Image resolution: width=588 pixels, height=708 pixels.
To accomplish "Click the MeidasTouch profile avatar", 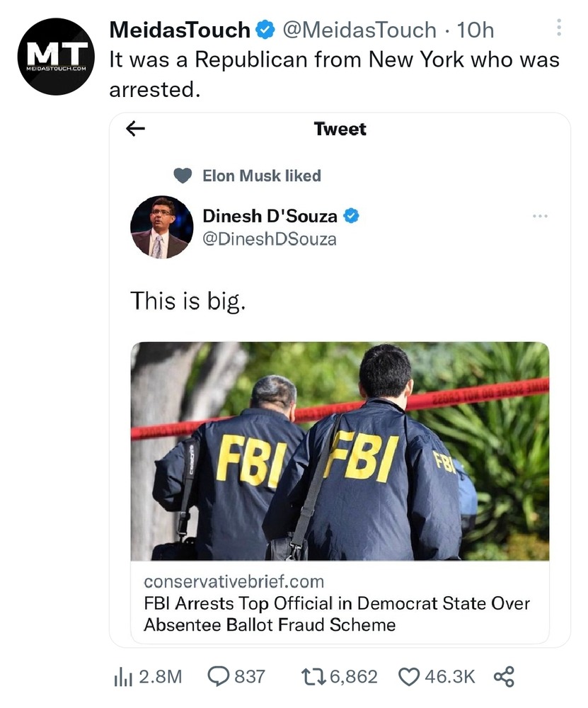I will point(56,57).
